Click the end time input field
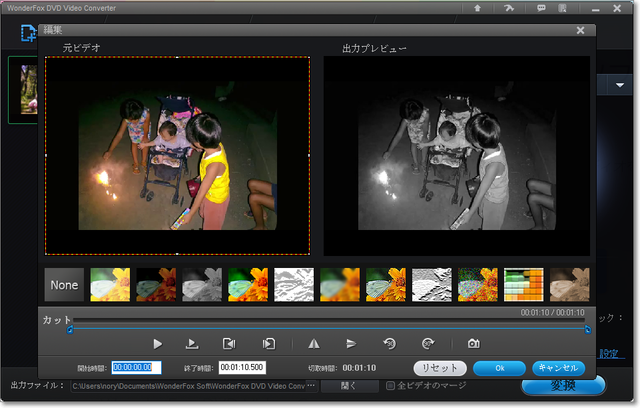This screenshot has height=408, width=640. click(x=243, y=368)
